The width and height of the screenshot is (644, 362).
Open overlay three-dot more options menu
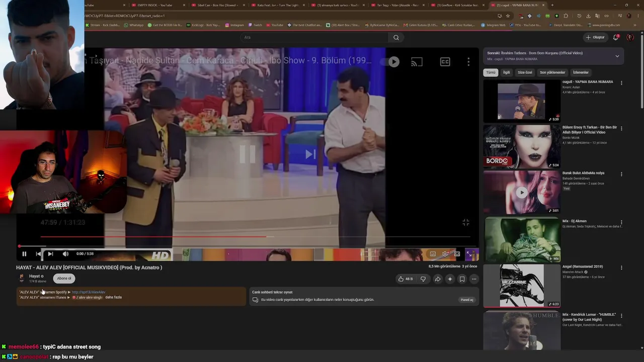click(x=468, y=61)
